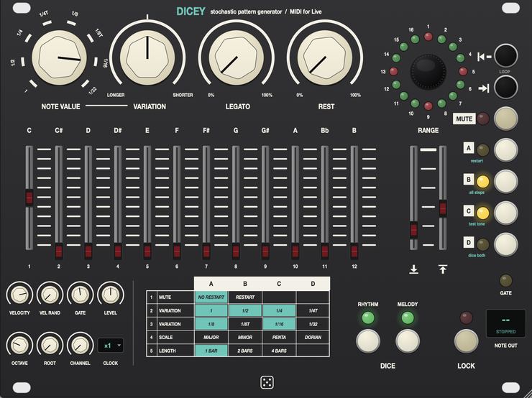
Task: Click the range lower slider handle
Action: tap(413, 229)
